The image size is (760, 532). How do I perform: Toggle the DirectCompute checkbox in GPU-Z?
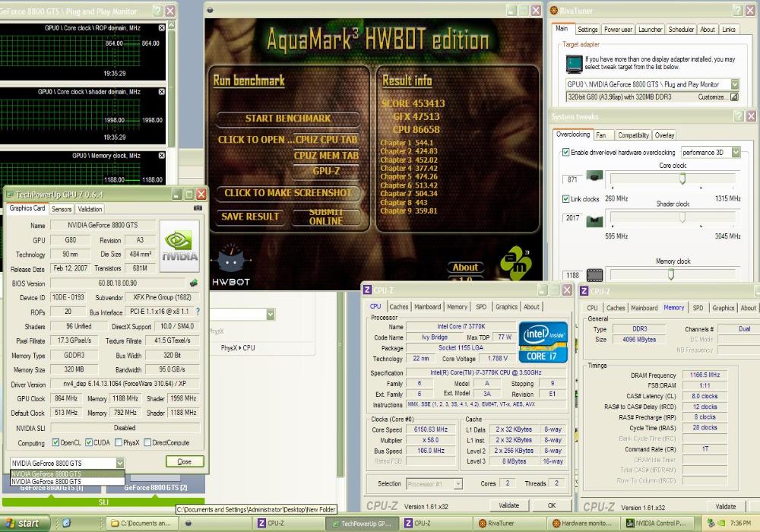[x=147, y=442]
